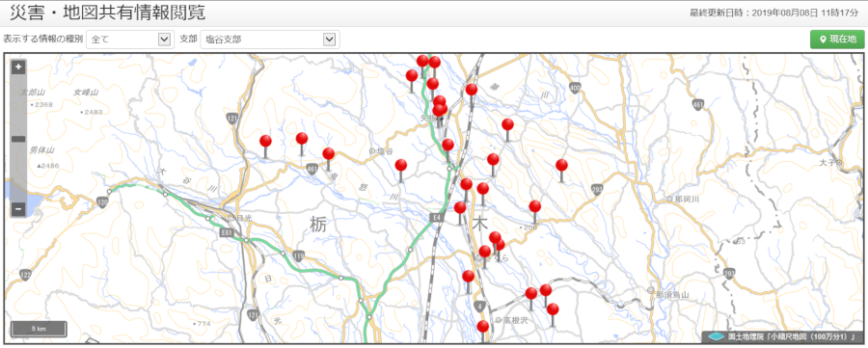Select the red pin right of the railway at top
This screenshot has height=348, width=868.
pyautogui.click(x=471, y=90)
